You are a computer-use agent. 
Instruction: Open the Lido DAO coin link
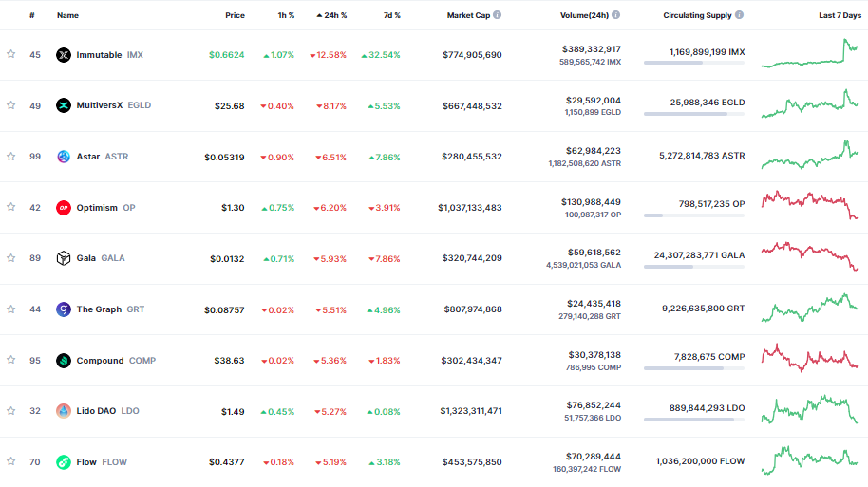tap(97, 411)
